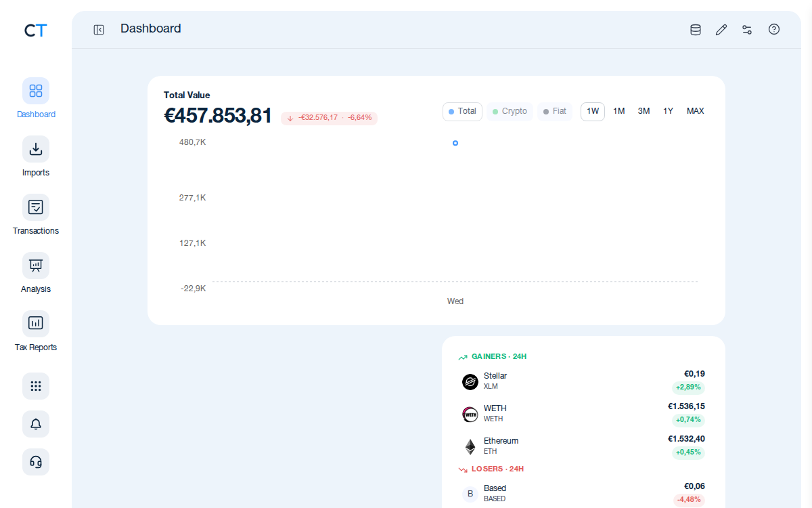Select the 1Y time range
This screenshot has height=508, width=812.
(x=668, y=112)
